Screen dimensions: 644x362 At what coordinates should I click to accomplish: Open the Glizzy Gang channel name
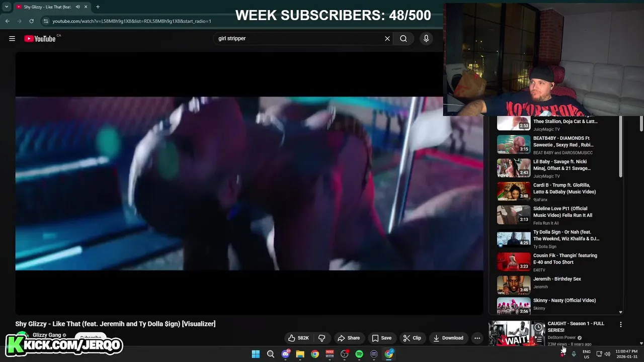click(47, 335)
